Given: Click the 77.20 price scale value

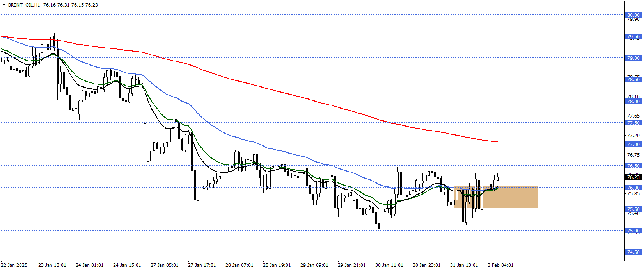Looking at the screenshot, I should point(633,135).
